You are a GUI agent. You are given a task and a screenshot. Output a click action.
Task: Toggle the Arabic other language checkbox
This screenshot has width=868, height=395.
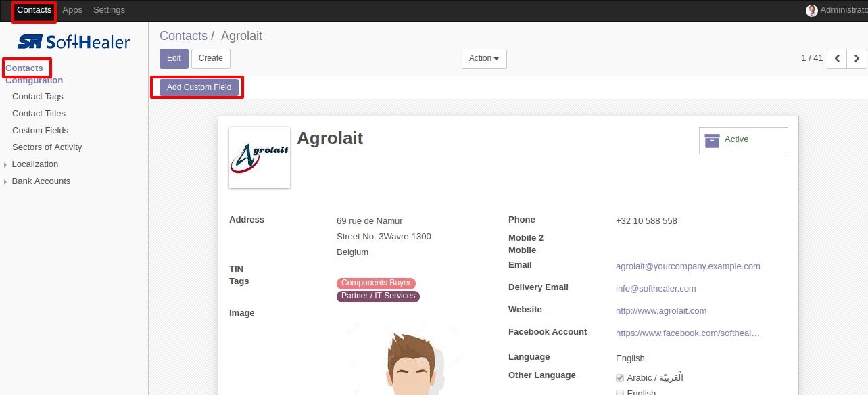click(x=620, y=378)
